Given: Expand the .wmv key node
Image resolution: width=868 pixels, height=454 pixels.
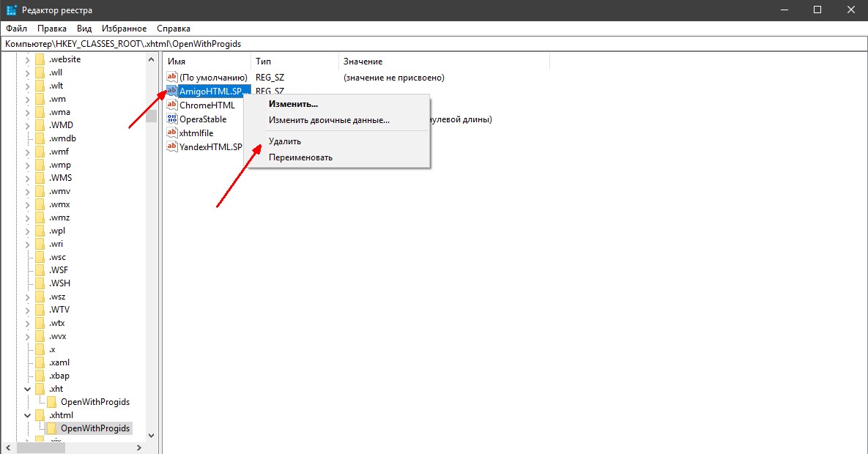Looking at the screenshot, I should pyautogui.click(x=27, y=191).
